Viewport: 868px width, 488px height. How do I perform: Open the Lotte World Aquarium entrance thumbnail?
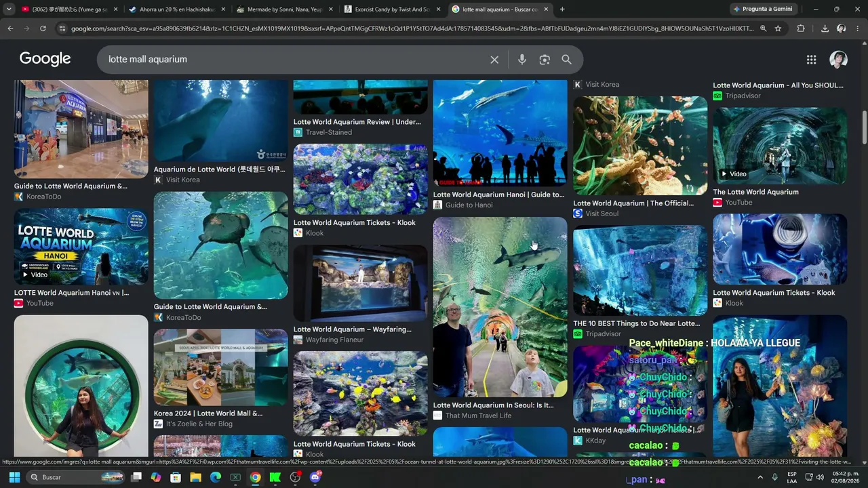pyautogui.click(x=81, y=129)
